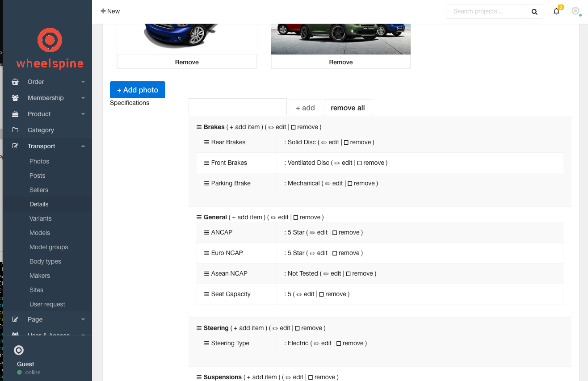Viewport: 588px width, 381px height.
Task: Click the wheelspine logo
Action: pyautogui.click(x=50, y=48)
